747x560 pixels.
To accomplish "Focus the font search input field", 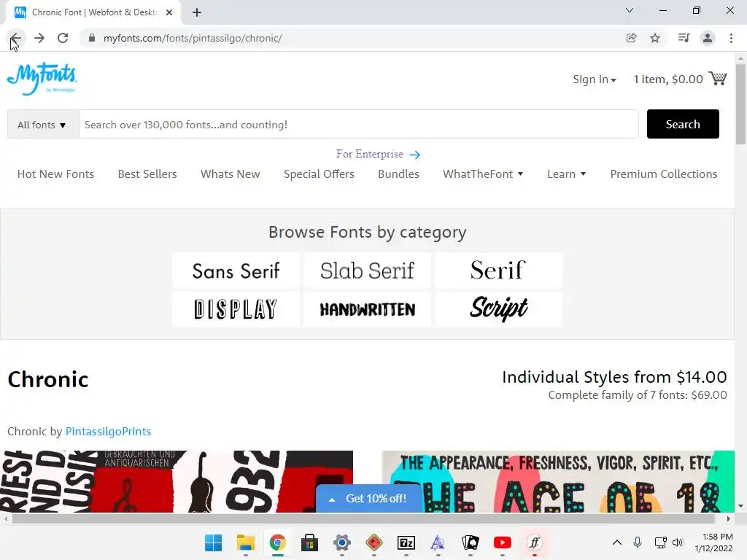I will tap(359, 125).
